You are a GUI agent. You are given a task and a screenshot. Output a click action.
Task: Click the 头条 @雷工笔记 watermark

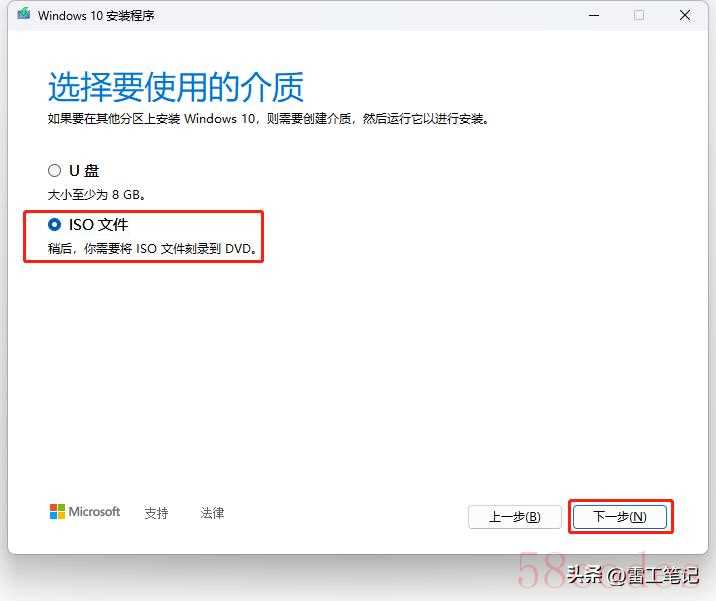pyautogui.click(x=633, y=575)
